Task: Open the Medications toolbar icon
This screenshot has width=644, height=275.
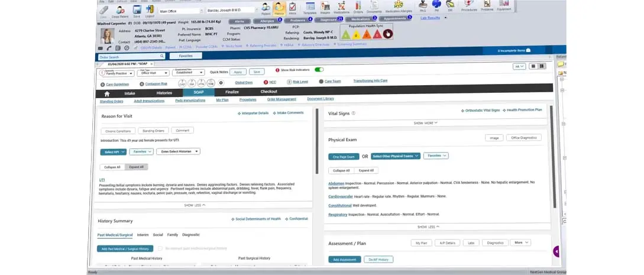Action: [x=341, y=8]
